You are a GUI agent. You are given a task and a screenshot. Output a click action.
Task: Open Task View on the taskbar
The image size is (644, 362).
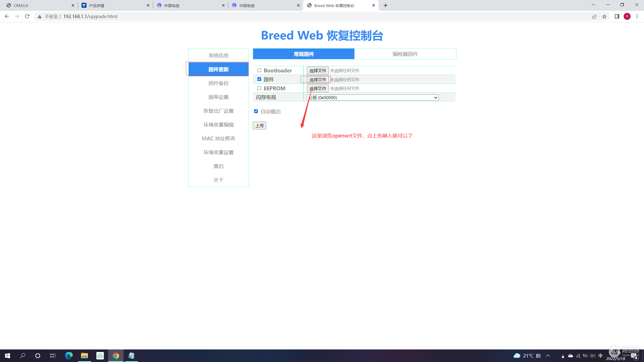[x=53, y=356]
